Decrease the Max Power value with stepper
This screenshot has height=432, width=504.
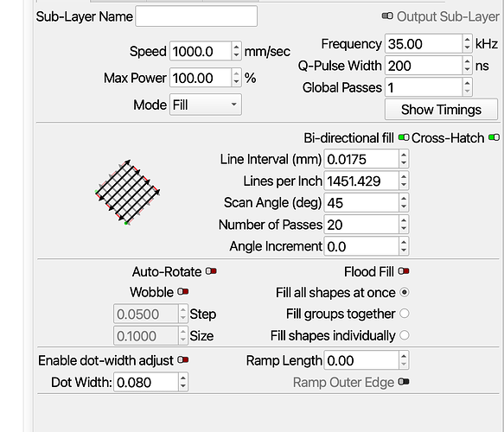click(x=236, y=81)
